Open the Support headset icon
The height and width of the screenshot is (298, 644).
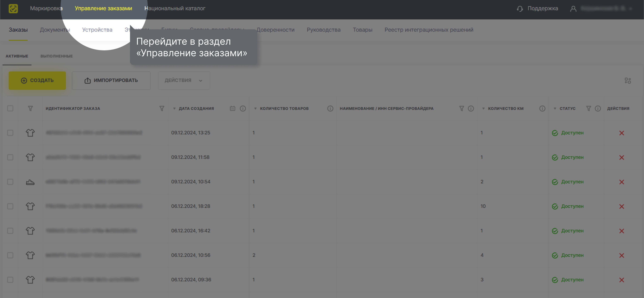coord(520,9)
